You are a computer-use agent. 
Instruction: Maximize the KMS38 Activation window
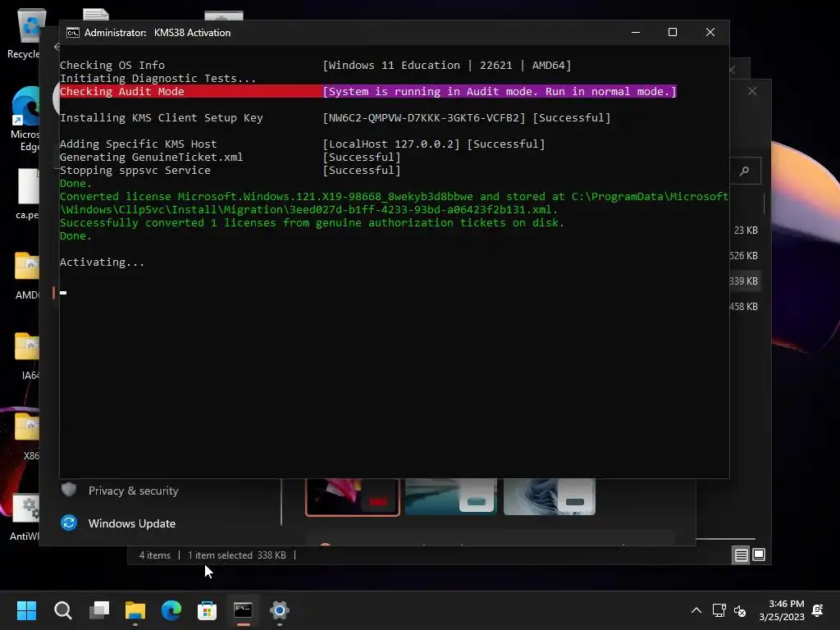(x=673, y=32)
